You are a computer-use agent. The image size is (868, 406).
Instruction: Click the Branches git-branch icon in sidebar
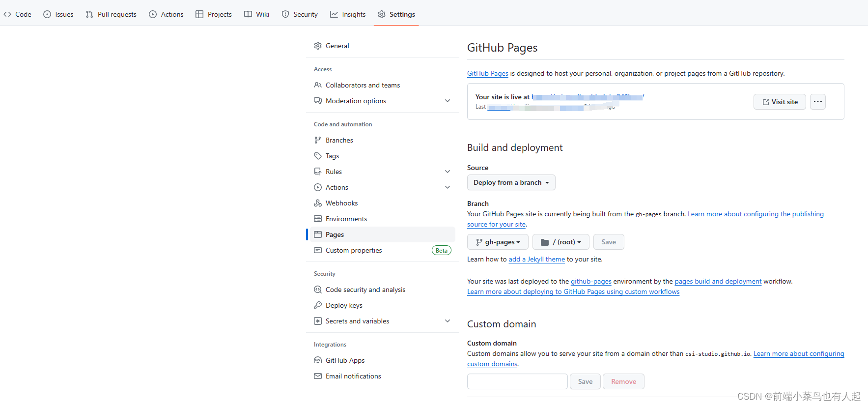coord(318,140)
